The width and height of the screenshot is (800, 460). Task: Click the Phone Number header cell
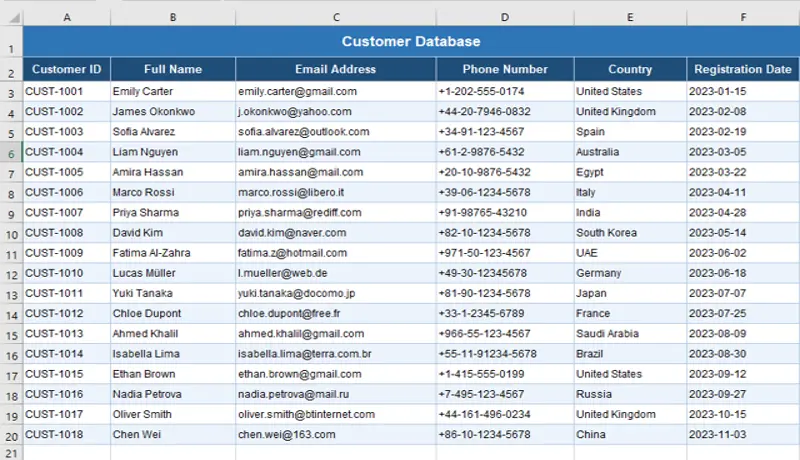pos(505,69)
